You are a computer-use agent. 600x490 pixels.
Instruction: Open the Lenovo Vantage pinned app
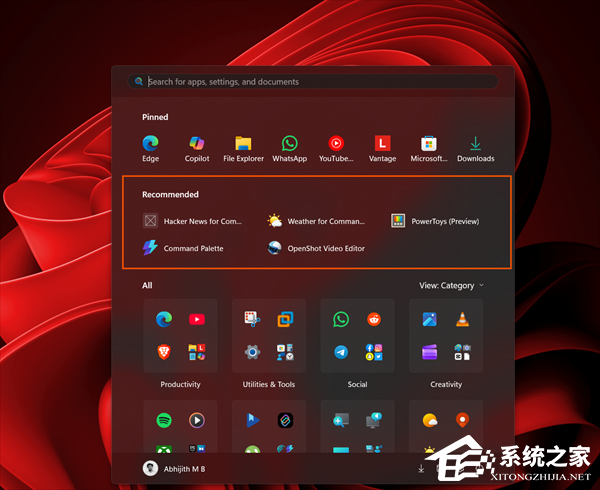click(x=382, y=148)
